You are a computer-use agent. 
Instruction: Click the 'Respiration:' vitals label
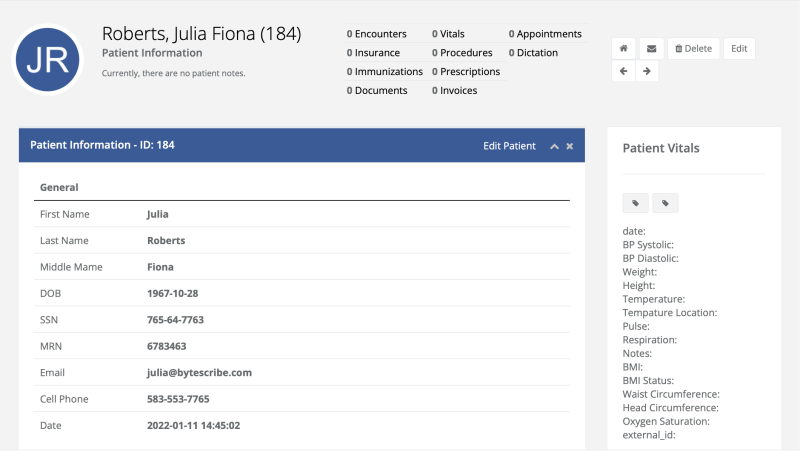tap(649, 340)
